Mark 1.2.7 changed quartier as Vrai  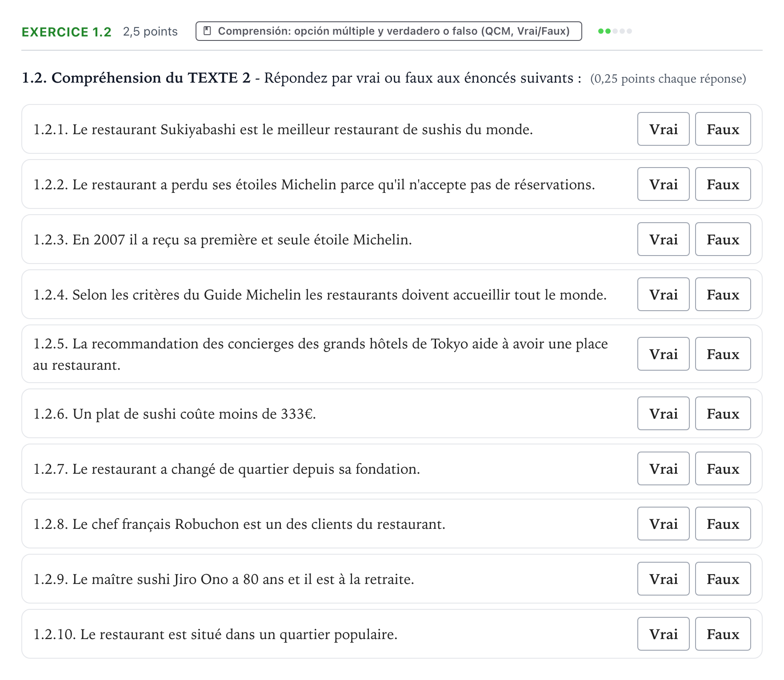663,468
